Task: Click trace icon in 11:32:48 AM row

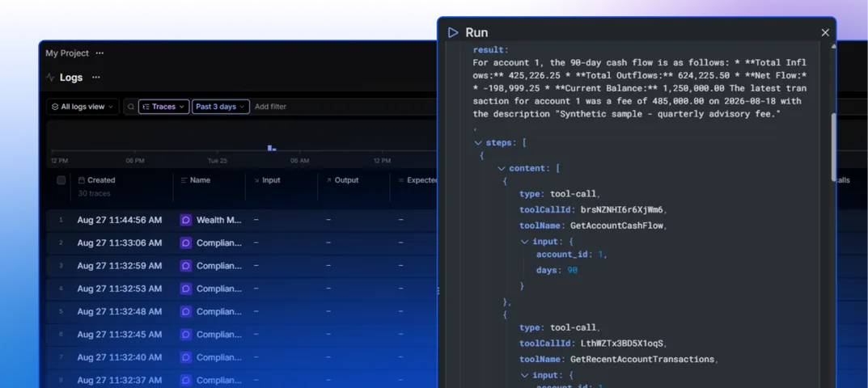Action: 186,312
